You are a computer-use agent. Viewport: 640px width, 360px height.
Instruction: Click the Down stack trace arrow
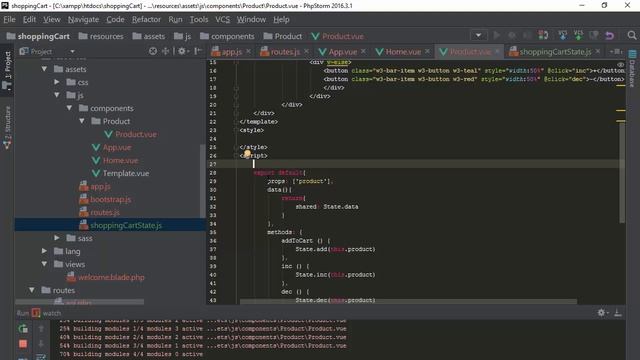[41, 344]
